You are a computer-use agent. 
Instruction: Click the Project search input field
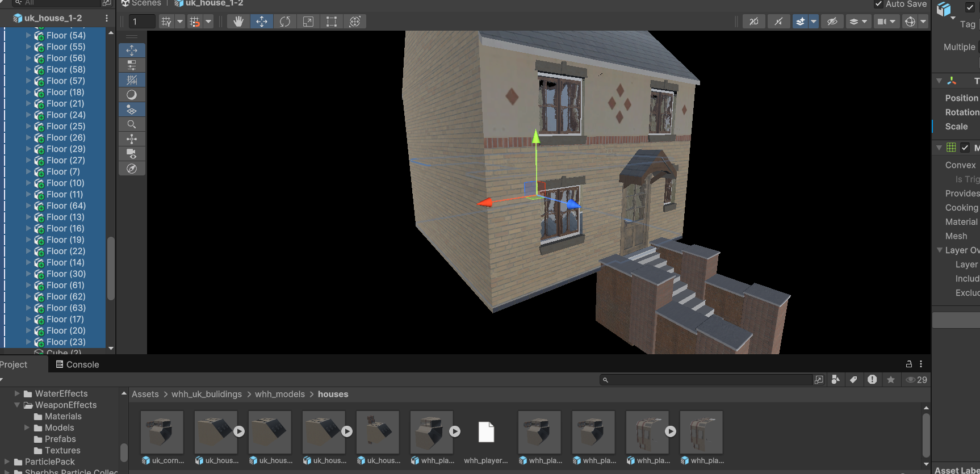point(706,380)
